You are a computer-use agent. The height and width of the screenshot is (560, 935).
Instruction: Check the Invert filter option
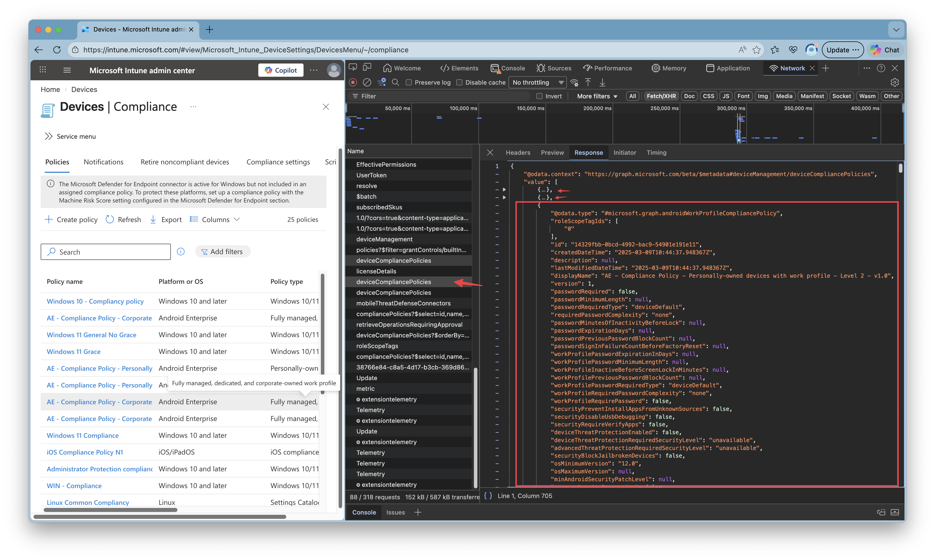click(x=540, y=96)
